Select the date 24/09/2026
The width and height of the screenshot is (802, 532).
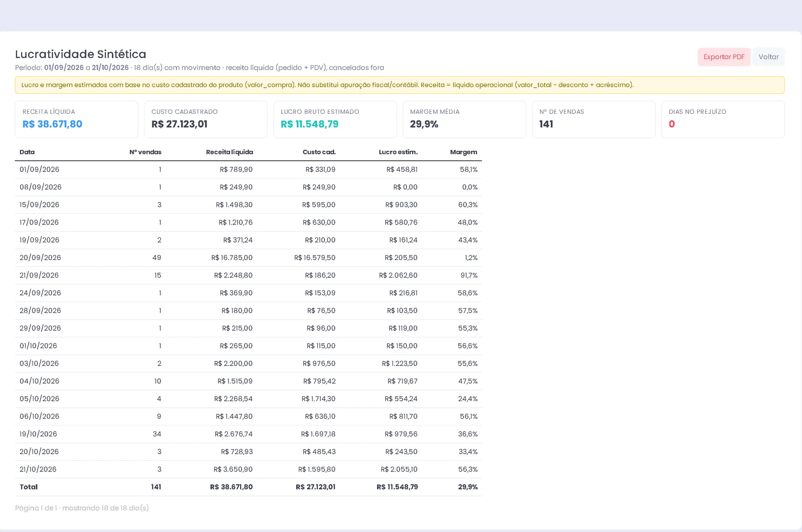pos(40,293)
